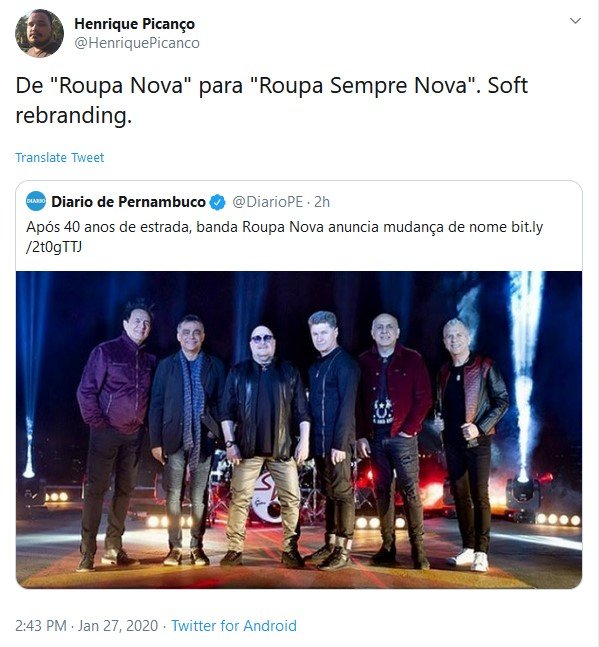Open the tweet options chevron menu
The width and height of the screenshot is (599, 647).
pyautogui.click(x=575, y=21)
